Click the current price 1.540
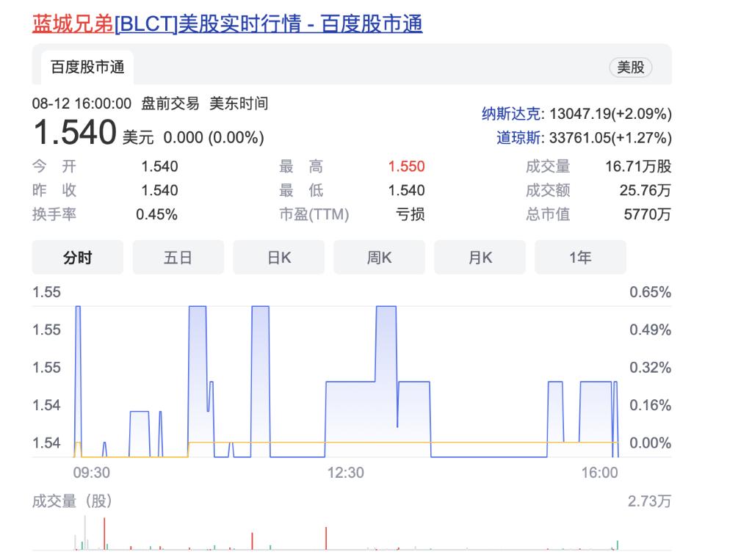 [74, 133]
